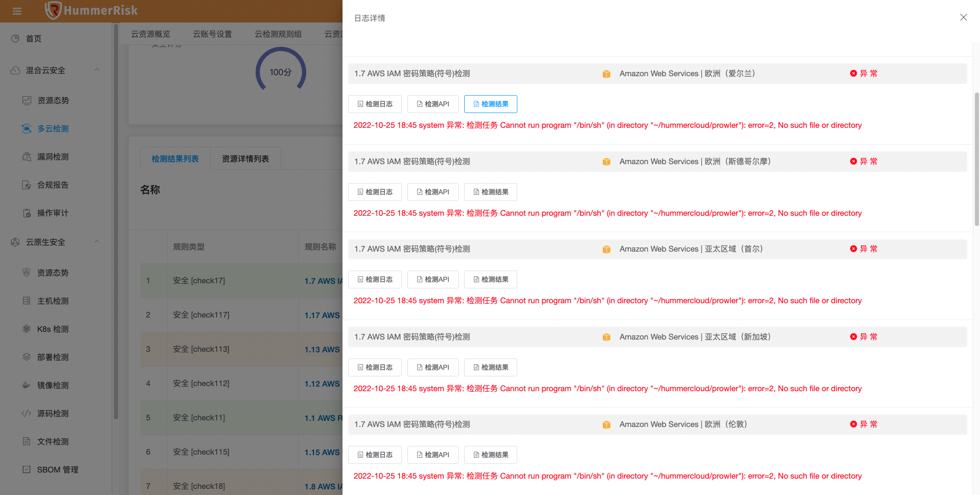
Task: Open the 云账号设置 tab
Action: tap(213, 33)
